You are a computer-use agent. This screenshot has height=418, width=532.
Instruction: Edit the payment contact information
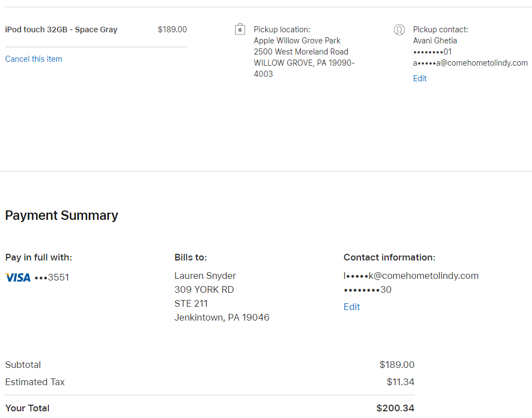click(352, 307)
